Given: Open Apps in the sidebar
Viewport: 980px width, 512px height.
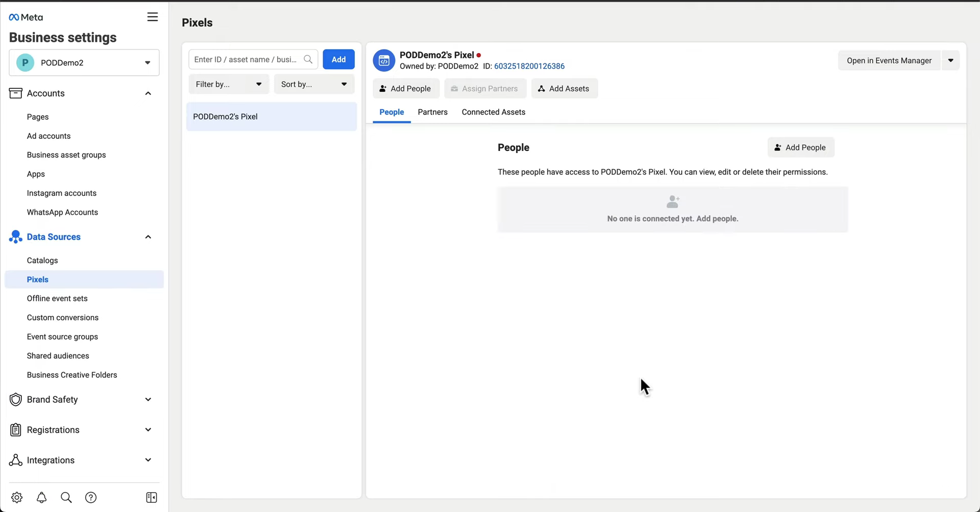Looking at the screenshot, I should click(x=36, y=174).
